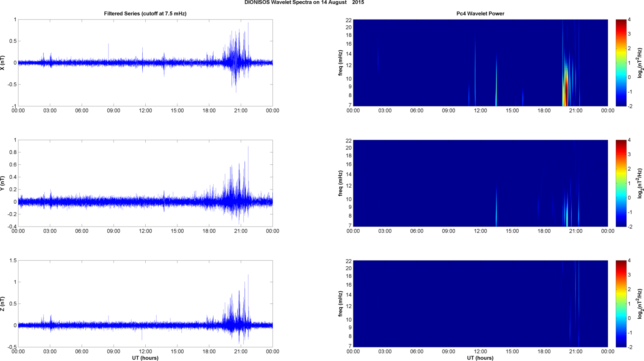Click the Y filtered time series plot
The height and width of the screenshot is (361, 644).
click(145, 183)
